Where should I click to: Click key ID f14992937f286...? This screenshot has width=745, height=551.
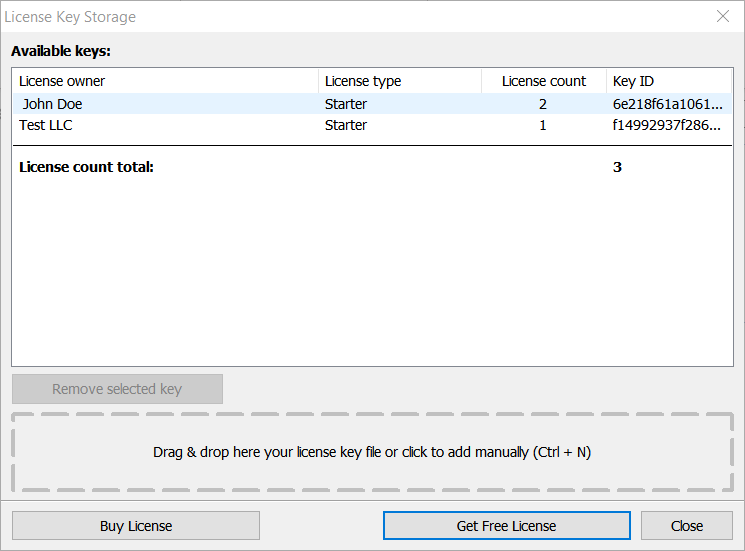[666, 125]
